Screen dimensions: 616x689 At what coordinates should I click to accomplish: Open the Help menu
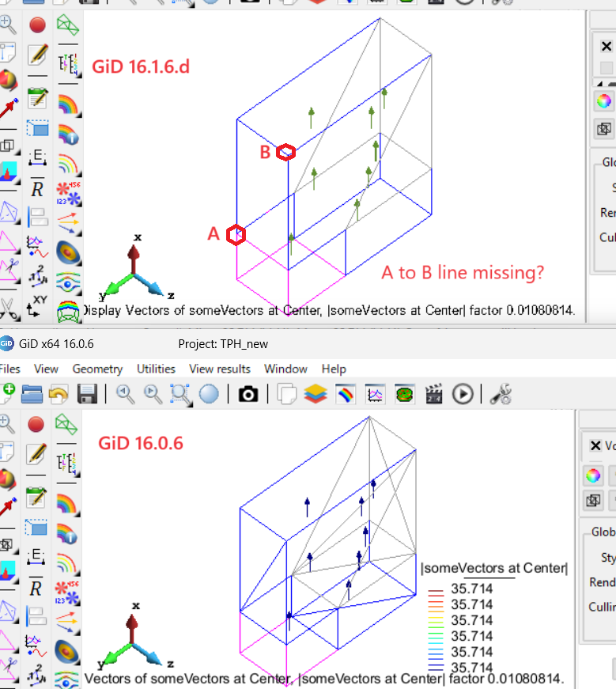point(334,369)
